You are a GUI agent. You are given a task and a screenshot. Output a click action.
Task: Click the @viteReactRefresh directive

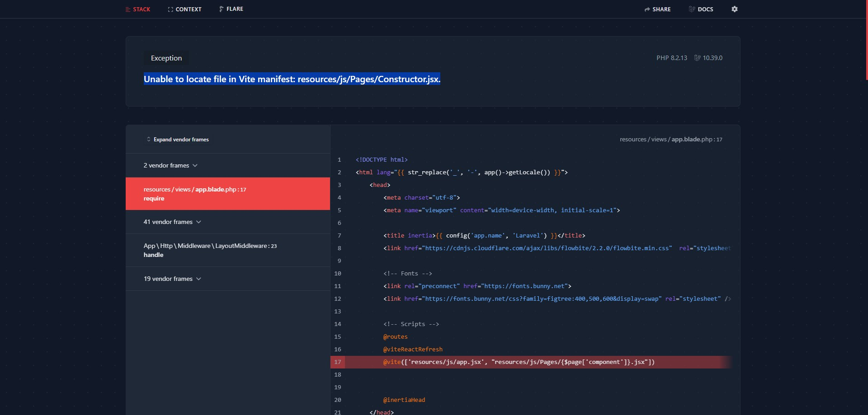point(413,350)
